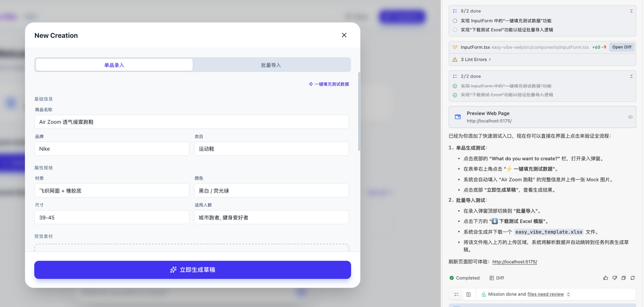Select the 单品录入 tab

tap(114, 65)
